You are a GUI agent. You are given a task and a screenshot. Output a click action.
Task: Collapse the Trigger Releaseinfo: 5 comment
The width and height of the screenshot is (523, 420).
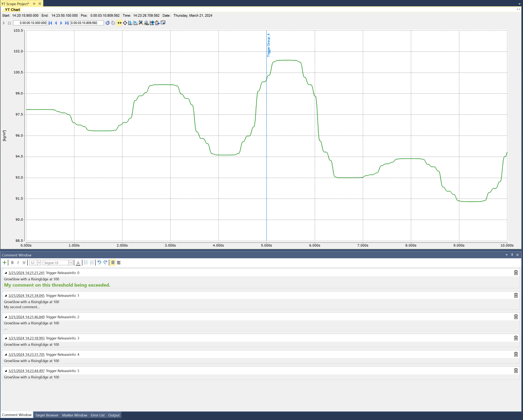pos(6,371)
